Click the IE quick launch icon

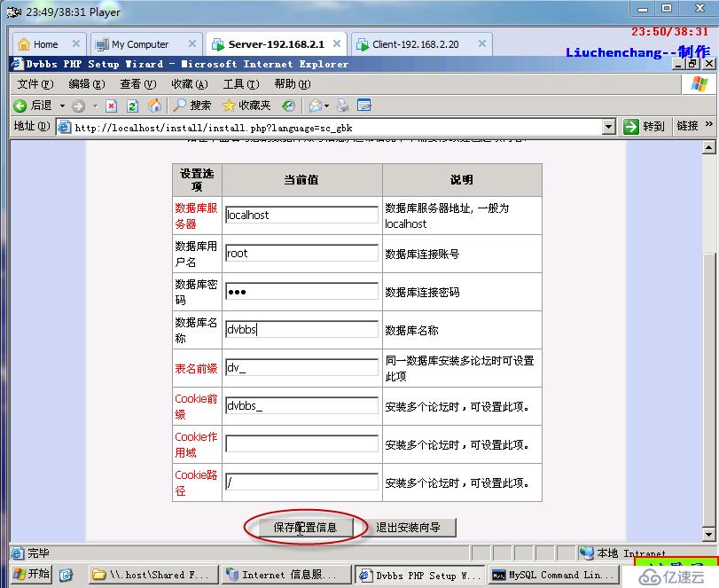[x=66, y=575]
